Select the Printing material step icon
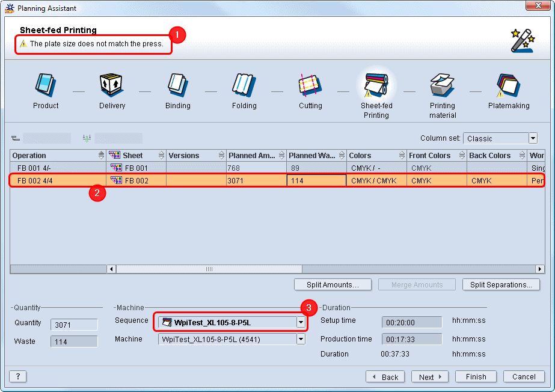Image resolution: width=555 pixels, height=392 pixels. [443, 85]
